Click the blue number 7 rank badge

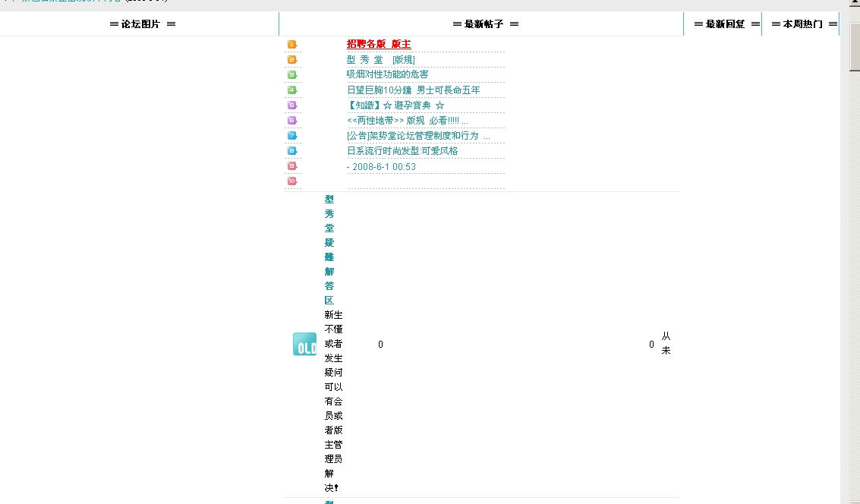click(292, 136)
